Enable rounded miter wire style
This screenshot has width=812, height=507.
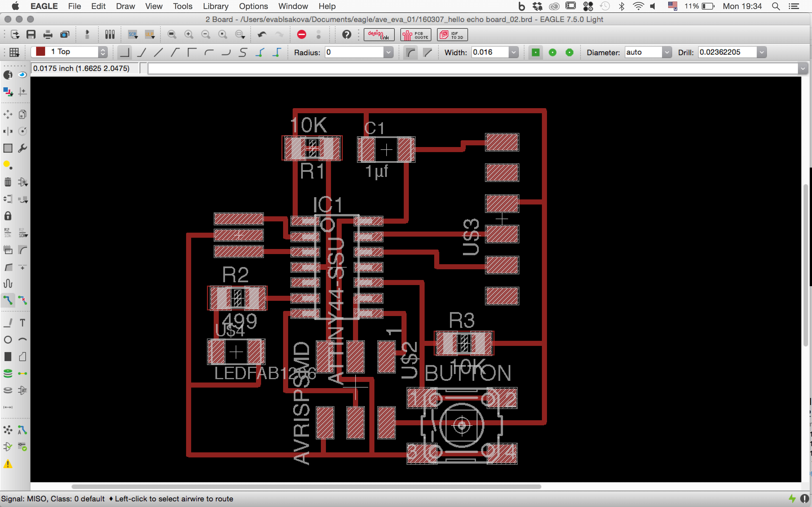point(410,52)
